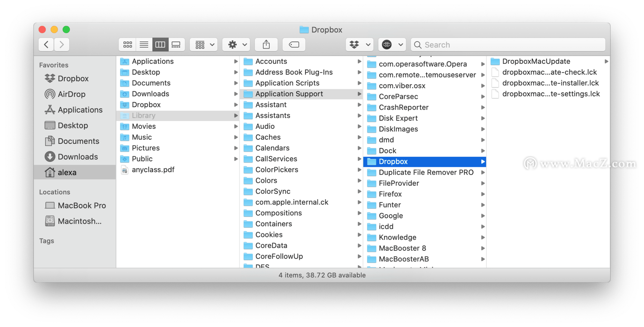Select the Cookies folder
This screenshot has height=327, width=644.
coord(302,235)
